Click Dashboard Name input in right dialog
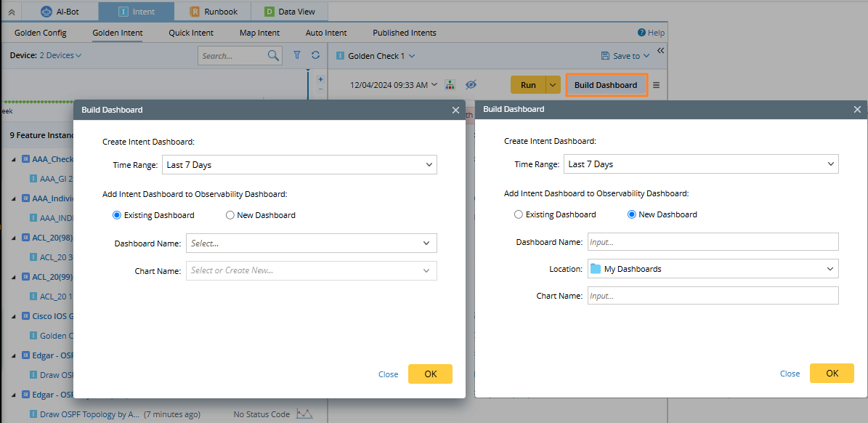Image resolution: width=868 pixels, height=423 pixels. click(x=713, y=242)
